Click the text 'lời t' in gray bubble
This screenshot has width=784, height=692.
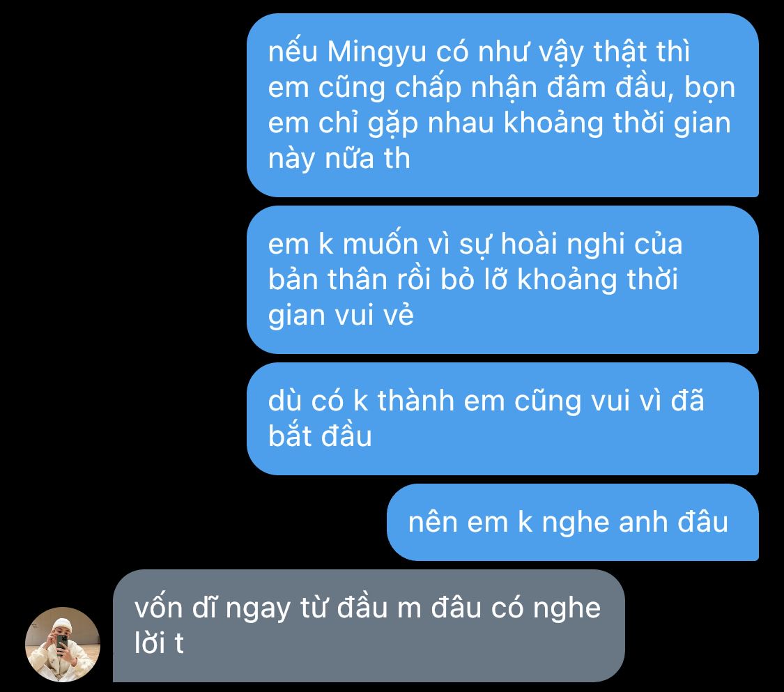pos(159,643)
